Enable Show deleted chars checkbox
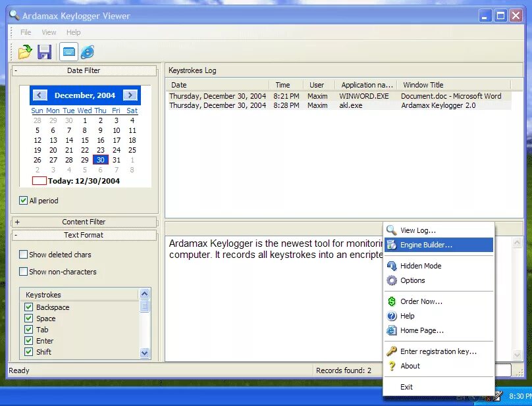This screenshot has width=532, height=406. click(x=23, y=255)
